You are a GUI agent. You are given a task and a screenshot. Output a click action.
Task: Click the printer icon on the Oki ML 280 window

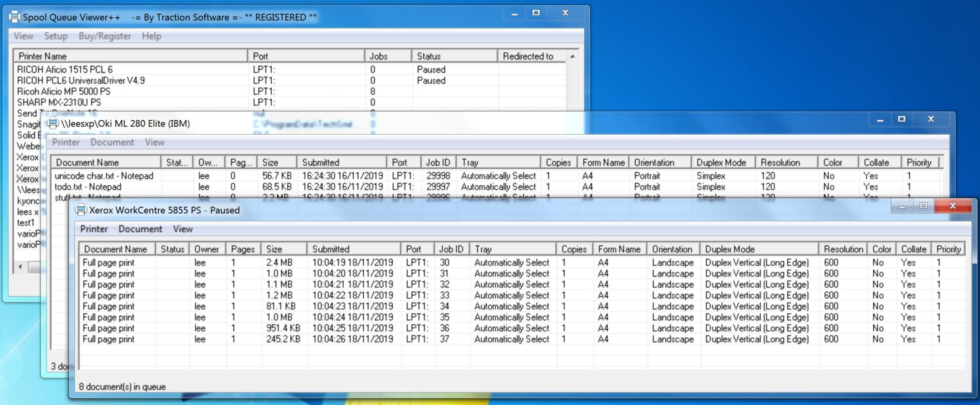52,123
